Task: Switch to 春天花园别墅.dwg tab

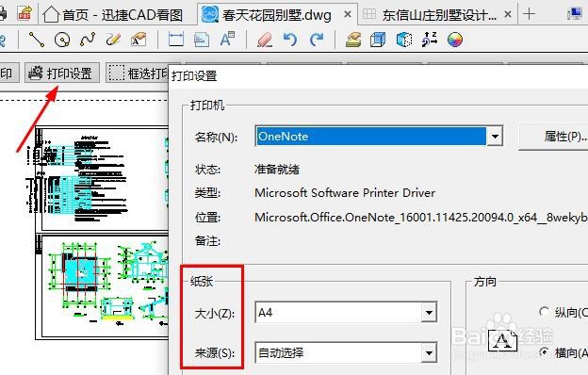Action: pyautogui.click(x=276, y=15)
